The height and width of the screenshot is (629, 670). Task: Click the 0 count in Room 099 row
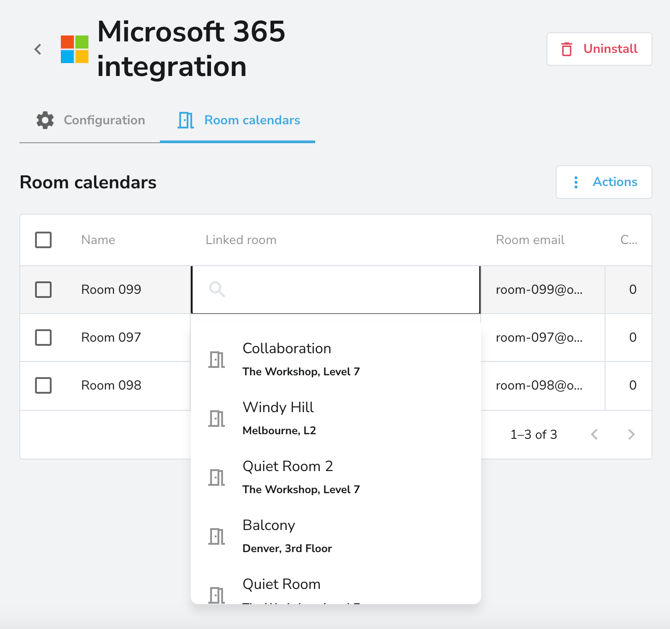pos(633,290)
